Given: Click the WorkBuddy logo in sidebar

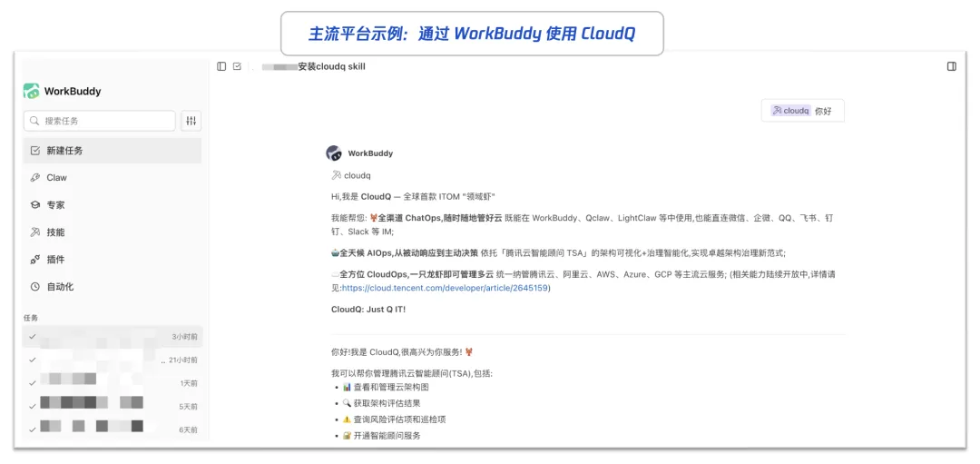Looking at the screenshot, I should click(31, 91).
